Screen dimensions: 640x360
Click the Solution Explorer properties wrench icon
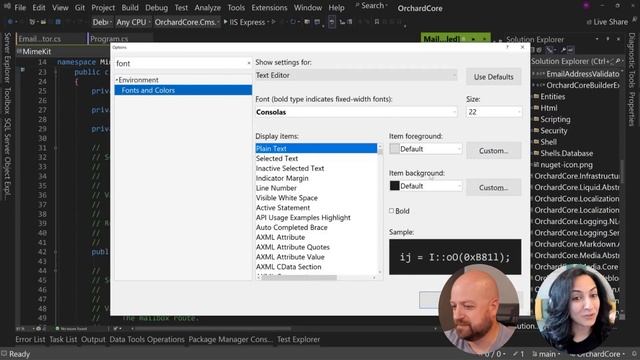point(563,50)
